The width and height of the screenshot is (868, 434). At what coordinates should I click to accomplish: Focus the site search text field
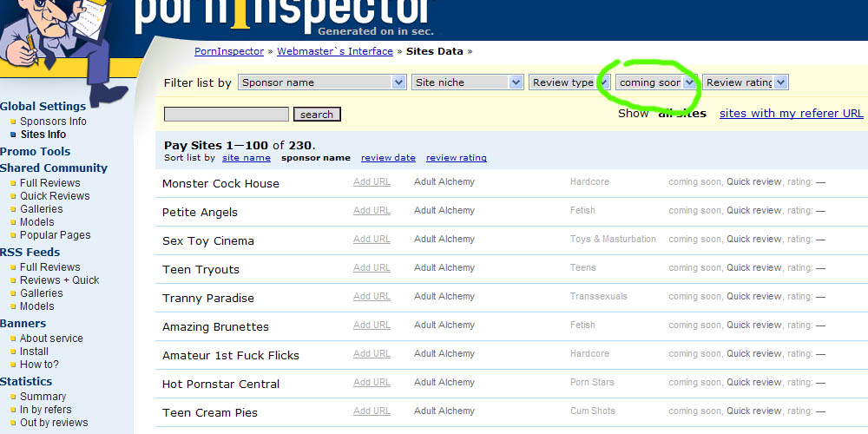point(227,114)
